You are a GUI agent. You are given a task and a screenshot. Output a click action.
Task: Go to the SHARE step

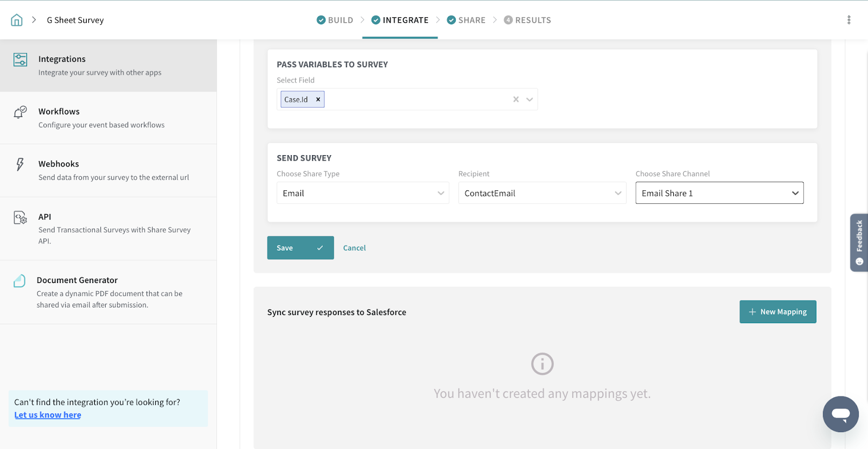466,20
